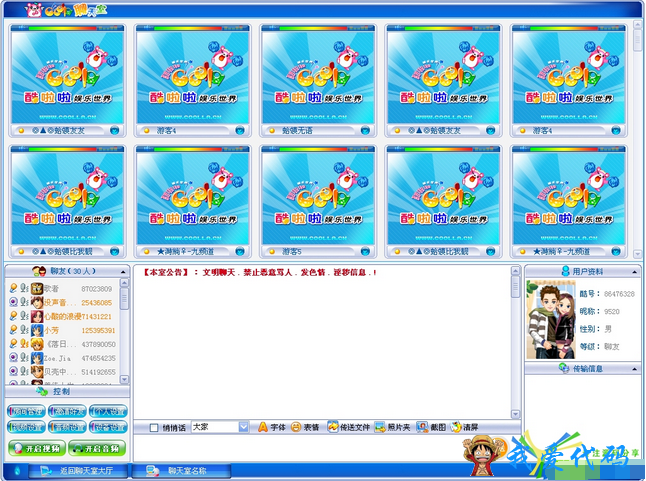Click into the message input box
This screenshot has width=646, height=481.
point(301,448)
